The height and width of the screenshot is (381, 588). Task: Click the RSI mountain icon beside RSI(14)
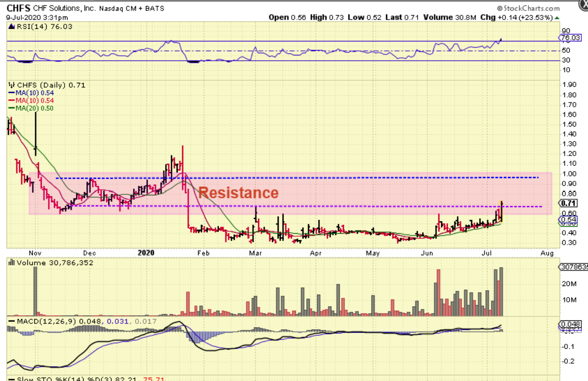(x=11, y=27)
